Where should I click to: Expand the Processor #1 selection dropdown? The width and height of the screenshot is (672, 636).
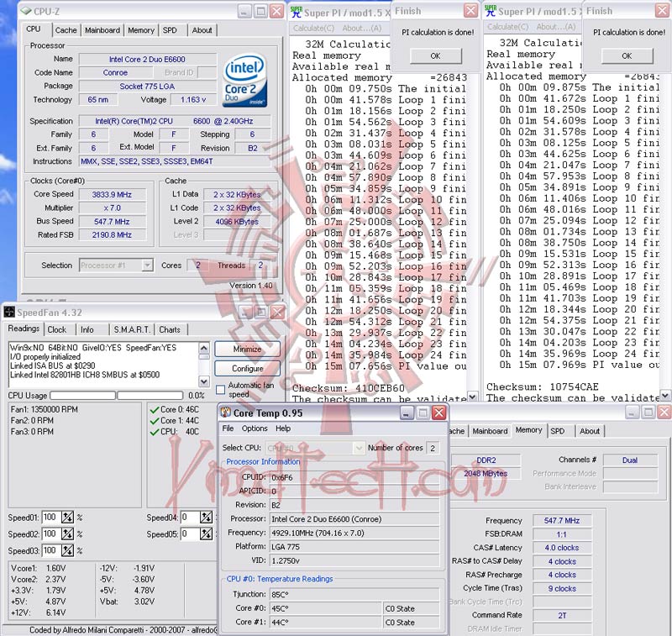pyautogui.click(x=147, y=265)
